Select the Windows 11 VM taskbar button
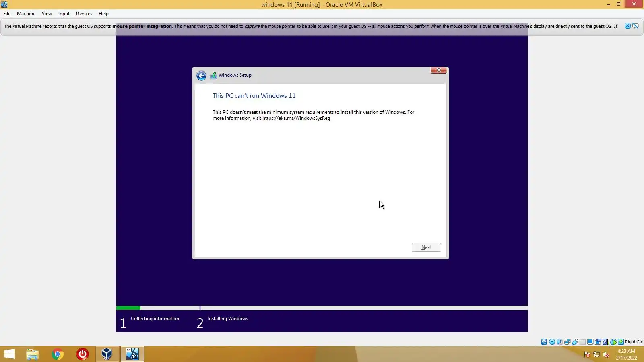Image resolution: width=644 pixels, height=362 pixels. pyautogui.click(x=132, y=354)
